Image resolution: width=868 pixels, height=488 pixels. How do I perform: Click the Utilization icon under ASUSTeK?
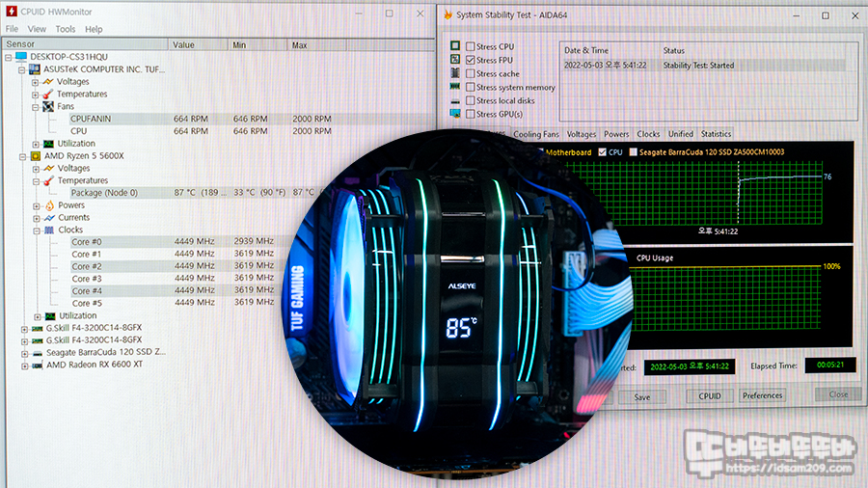tap(49, 144)
